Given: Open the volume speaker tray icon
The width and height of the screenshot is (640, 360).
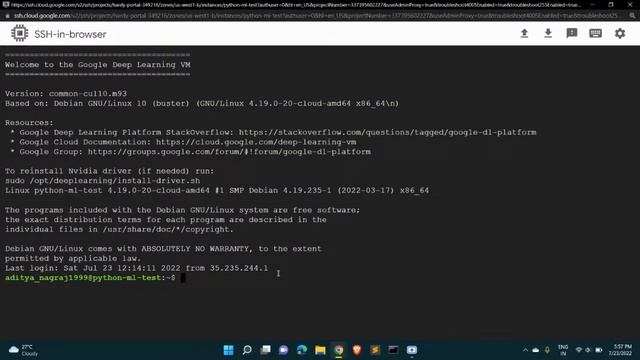Looking at the screenshot, I should pyautogui.click(x=588, y=350).
